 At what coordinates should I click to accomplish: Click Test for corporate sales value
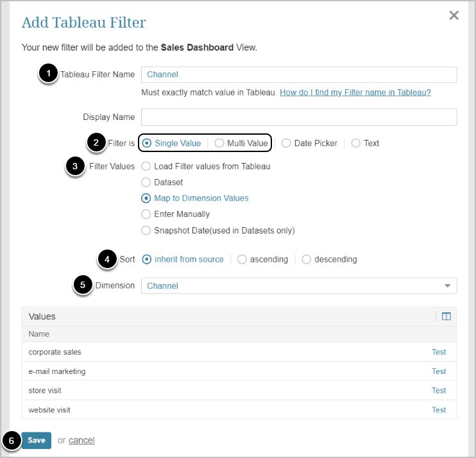click(439, 352)
